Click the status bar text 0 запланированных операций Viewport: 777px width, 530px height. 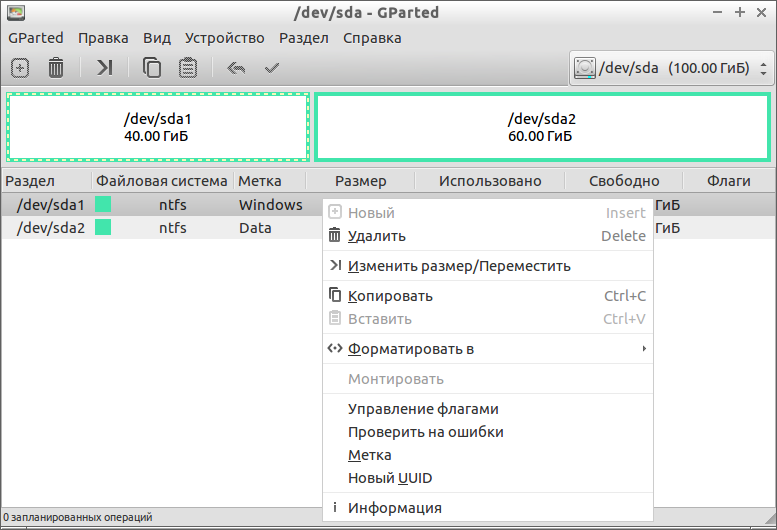click(78, 517)
